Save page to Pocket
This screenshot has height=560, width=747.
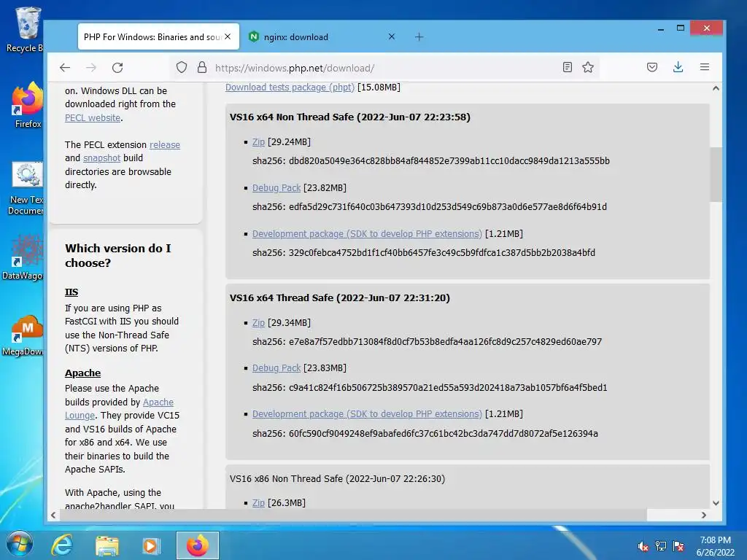tap(652, 67)
